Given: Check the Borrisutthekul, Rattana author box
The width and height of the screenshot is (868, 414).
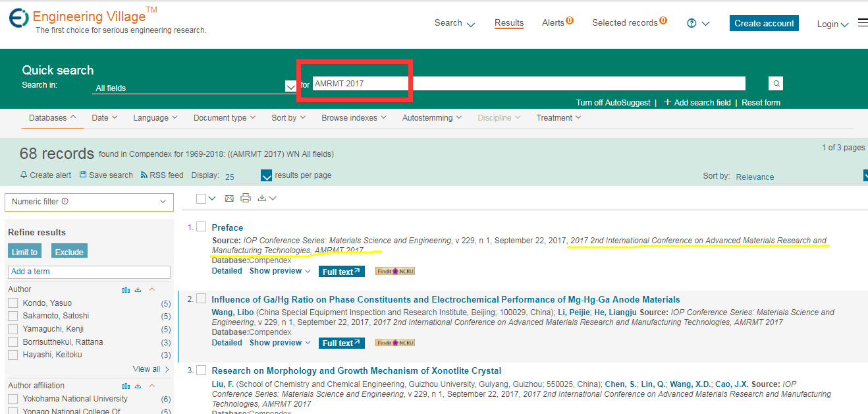Looking at the screenshot, I should point(13,342).
